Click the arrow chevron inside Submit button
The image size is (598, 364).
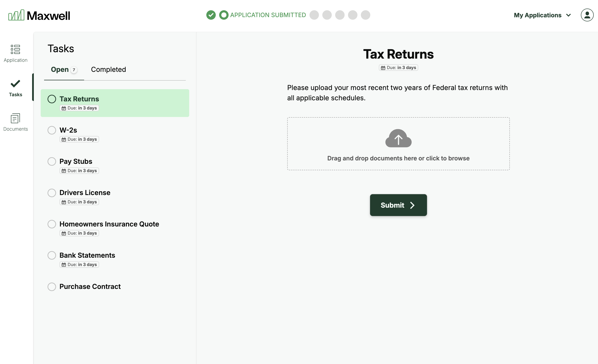point(412,205)
